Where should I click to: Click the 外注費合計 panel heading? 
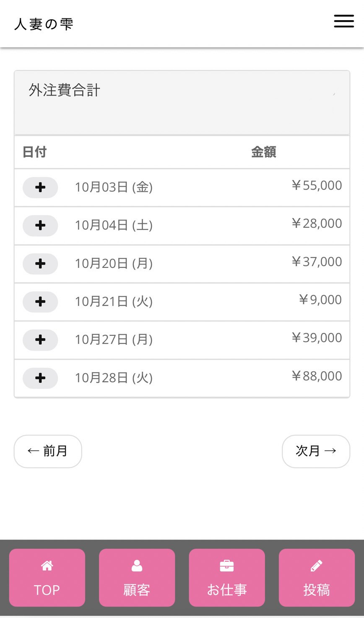65,90
